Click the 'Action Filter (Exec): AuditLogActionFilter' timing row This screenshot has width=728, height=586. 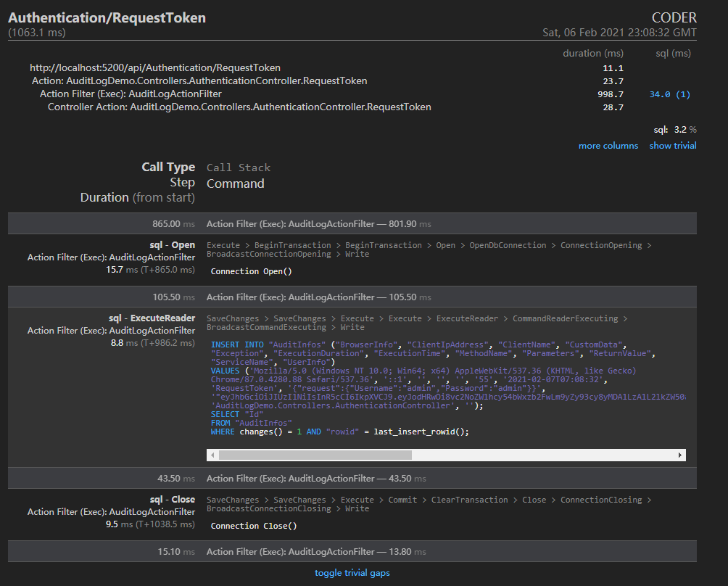(x=131, y=94)
